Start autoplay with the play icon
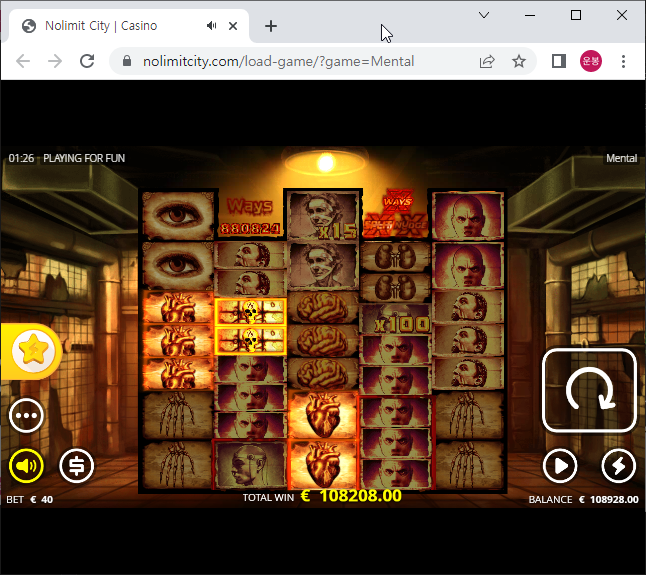The width and height of the screenshot is (646, 575). (x=560, y=466)
